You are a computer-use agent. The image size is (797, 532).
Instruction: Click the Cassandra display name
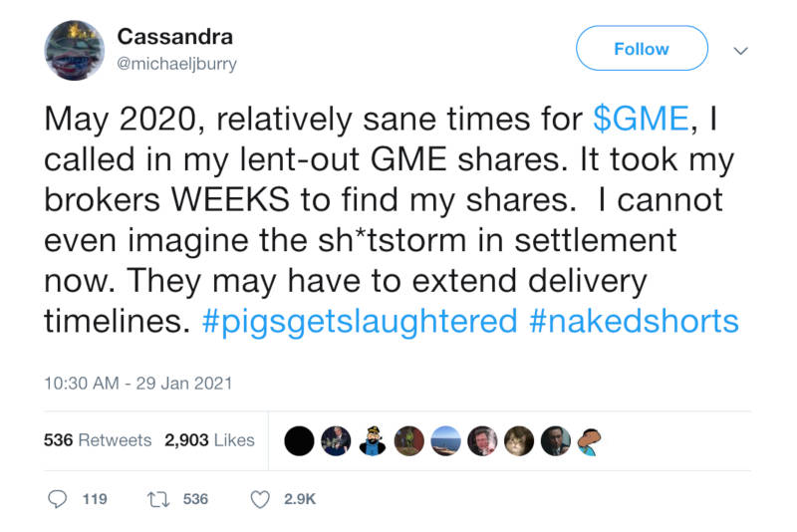(175, 37)
